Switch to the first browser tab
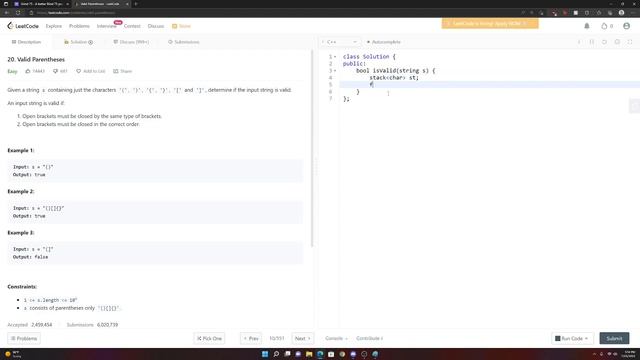This screenshot has width=640, height=360. click(41, 4)
